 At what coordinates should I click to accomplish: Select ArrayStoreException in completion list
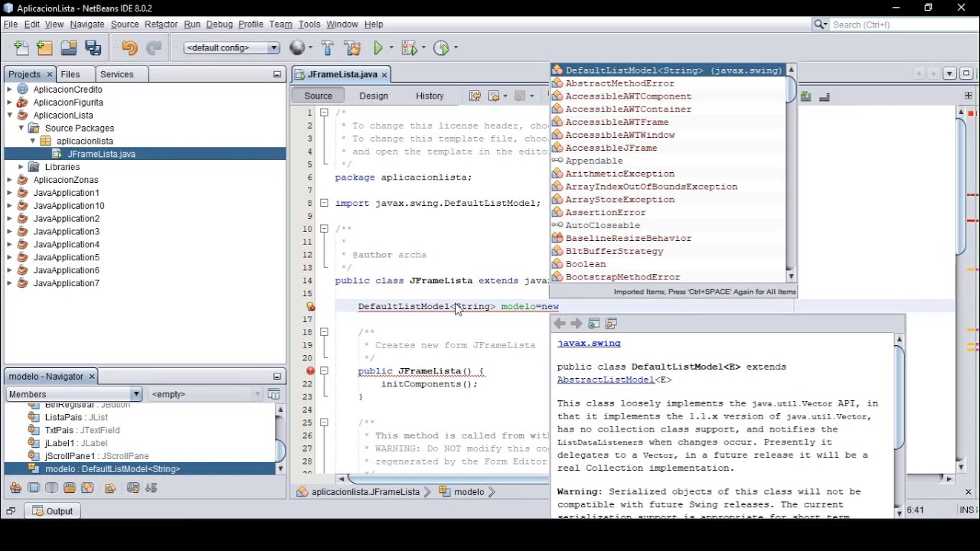coord(668,200)
